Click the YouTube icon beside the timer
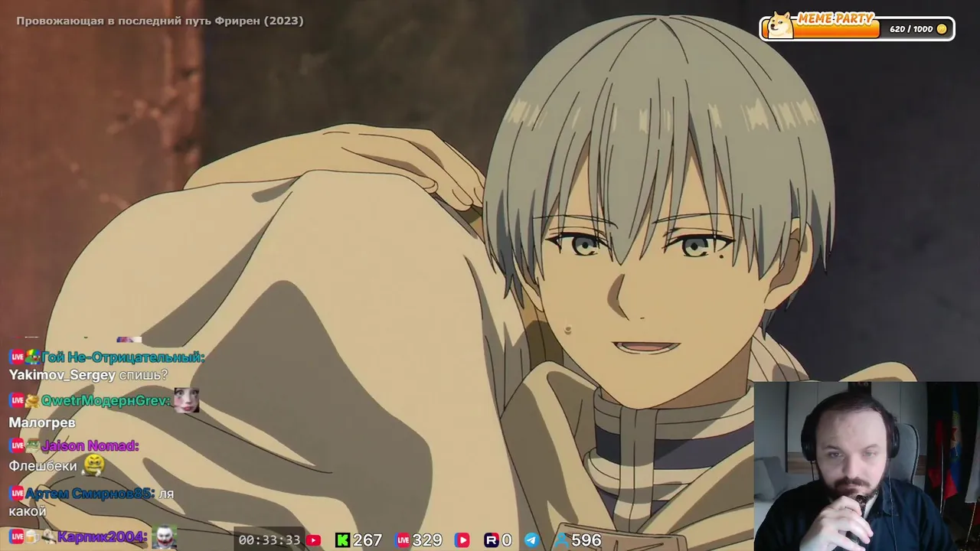This screenshot has height=551, width=980. click(x=313, y=540)
